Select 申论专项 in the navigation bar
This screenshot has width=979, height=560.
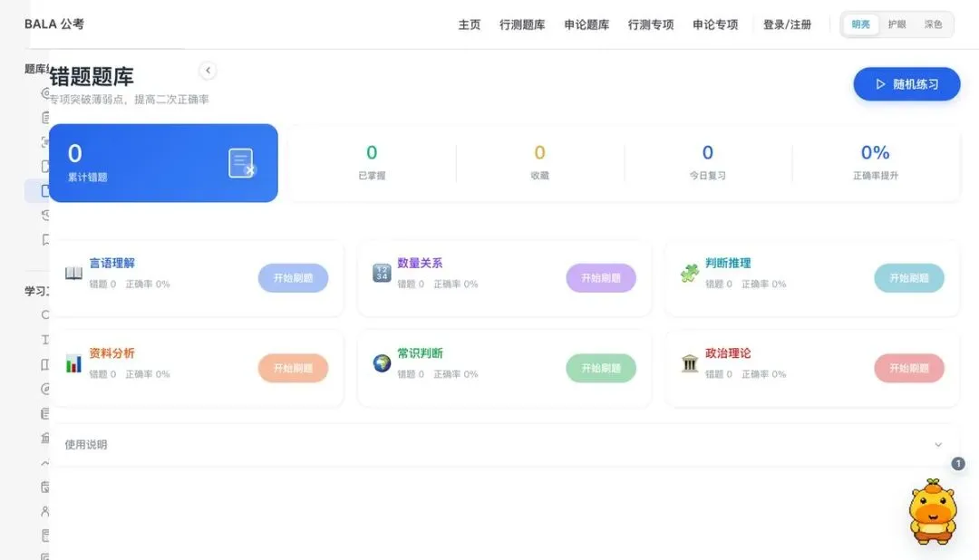[715, 24]
